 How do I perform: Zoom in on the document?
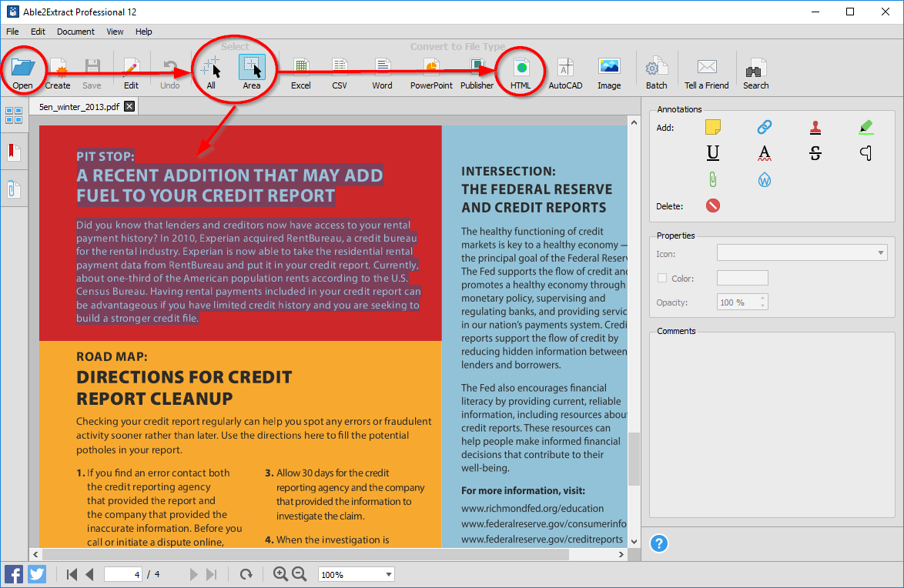pos(281,573)
